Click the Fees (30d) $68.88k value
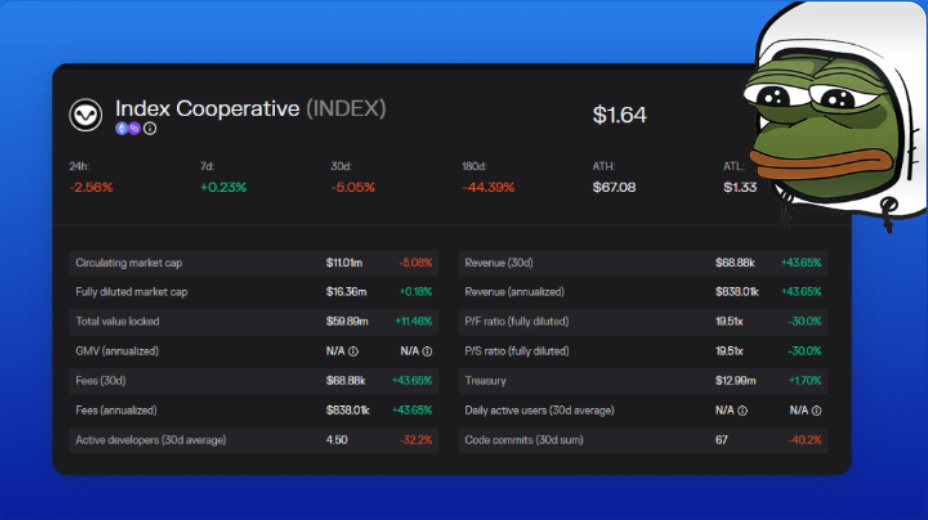Viewport: 928px width, 520px height. 346,381
